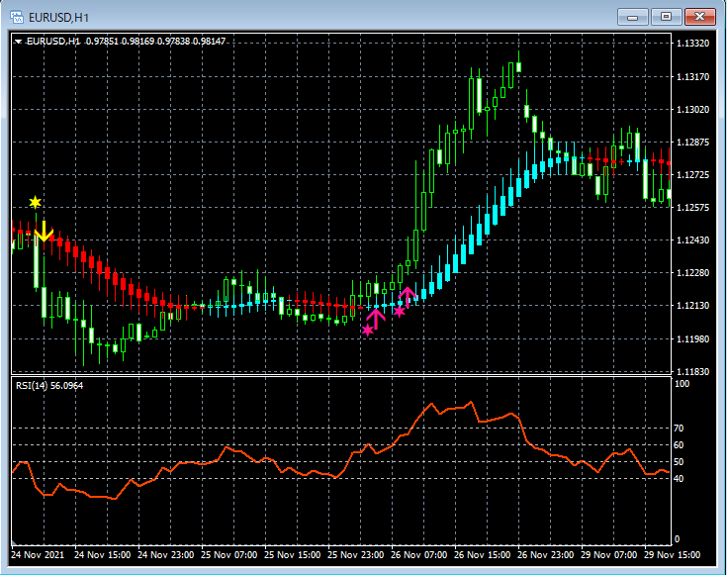Close the EURUSD,H1 chart window
Image resolution: width=728 pixels, height=575 pixels.
(699, 17)
